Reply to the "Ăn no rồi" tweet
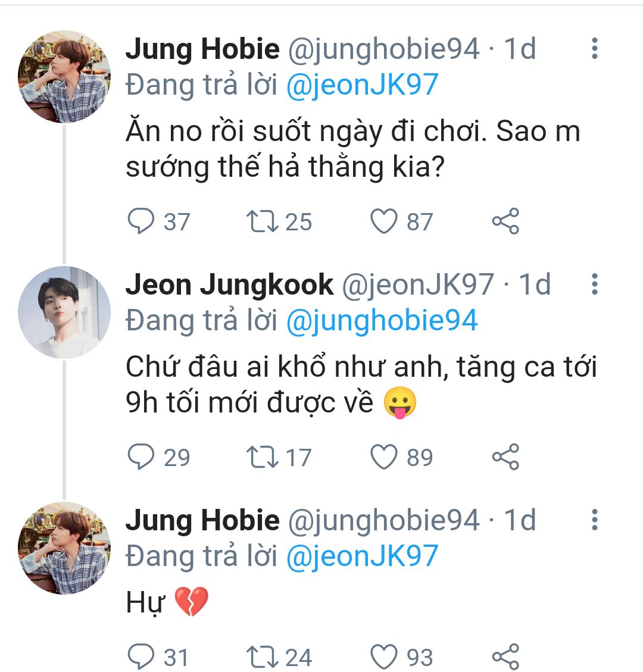This screenshot has height=672, width=643. coord(142,221)
